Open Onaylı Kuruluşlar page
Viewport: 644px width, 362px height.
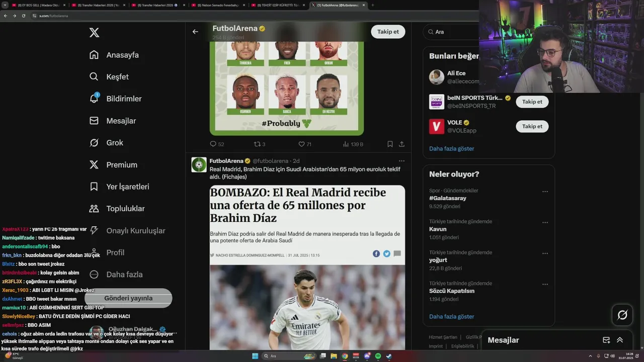click(x=127, y=230)
